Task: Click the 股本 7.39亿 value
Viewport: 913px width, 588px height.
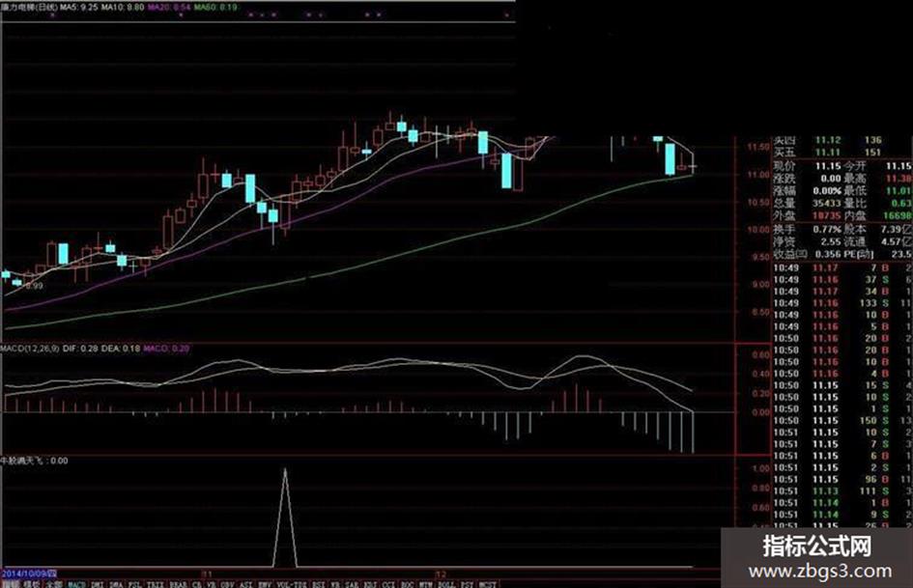Action: [897, 230]
